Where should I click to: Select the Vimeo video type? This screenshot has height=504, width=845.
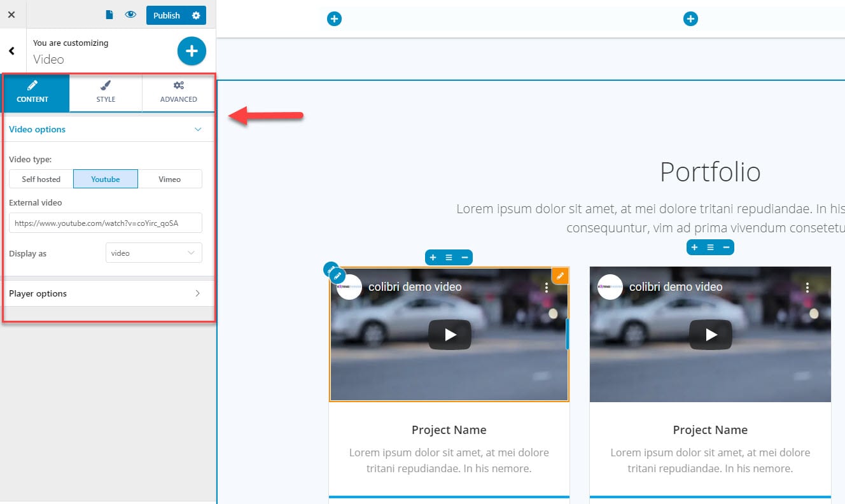170,179
